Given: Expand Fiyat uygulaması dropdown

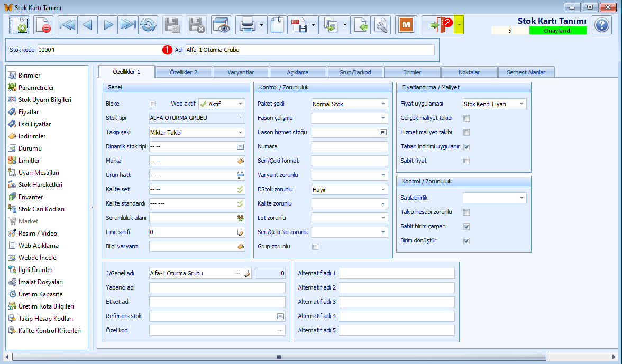Looking at the screenshot, I should [x=522, y=104].
